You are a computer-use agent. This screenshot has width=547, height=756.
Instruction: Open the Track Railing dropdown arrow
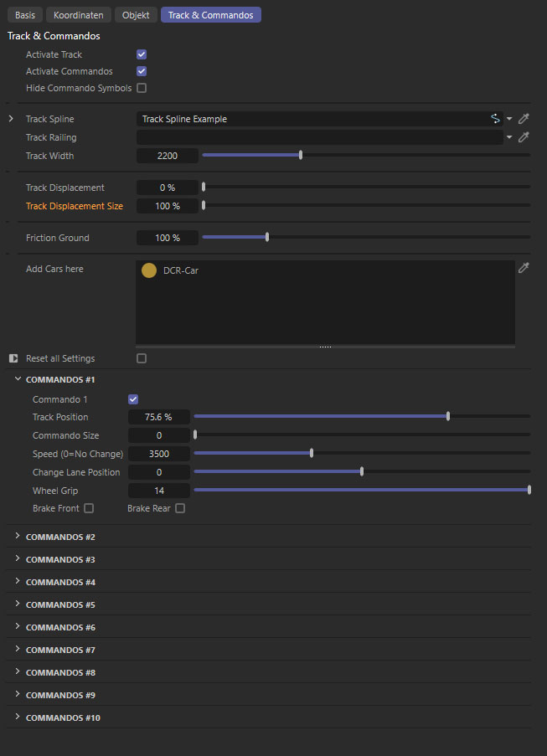(x=509, y=137)
